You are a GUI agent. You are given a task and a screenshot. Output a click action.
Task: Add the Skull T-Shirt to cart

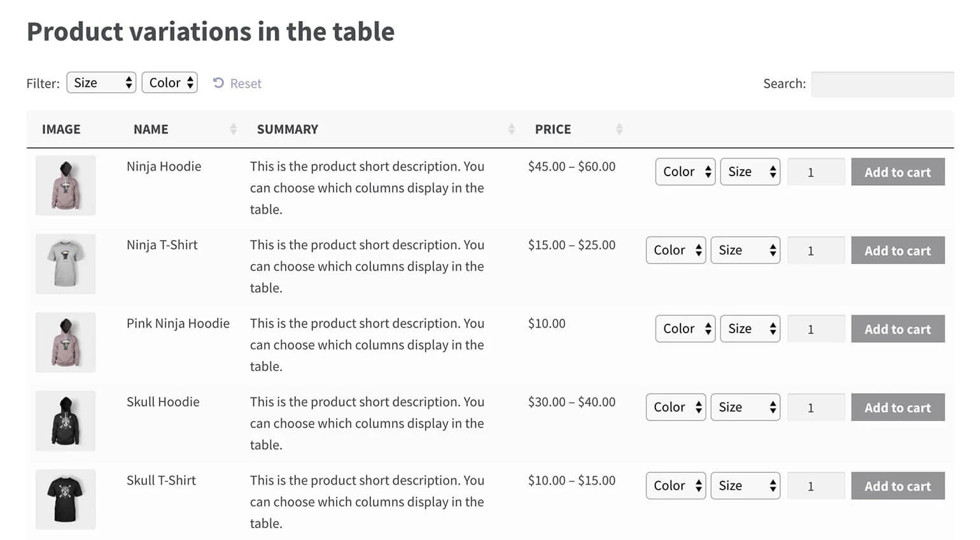[x=897, y=486]
